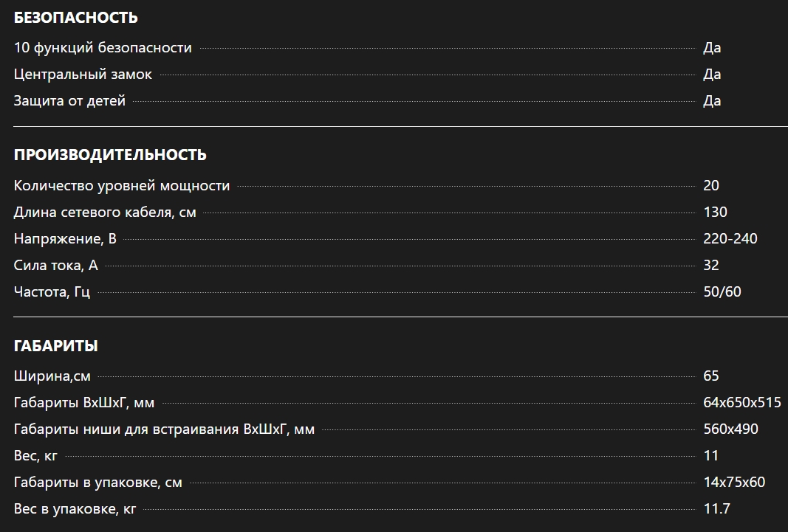Screen dimensions: 788x532
Task: Click the БЕЗОПАСНОСТЬ section heading
Action: 75,18
